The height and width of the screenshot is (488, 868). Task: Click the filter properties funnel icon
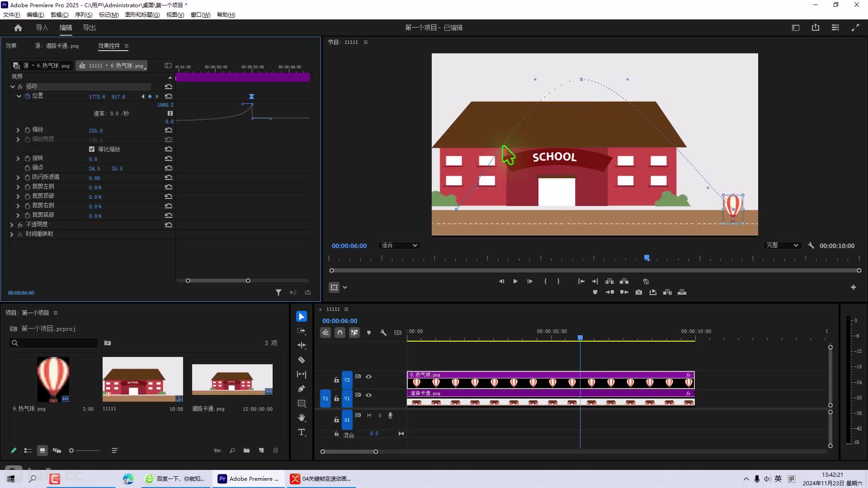[x=278, y=293]
